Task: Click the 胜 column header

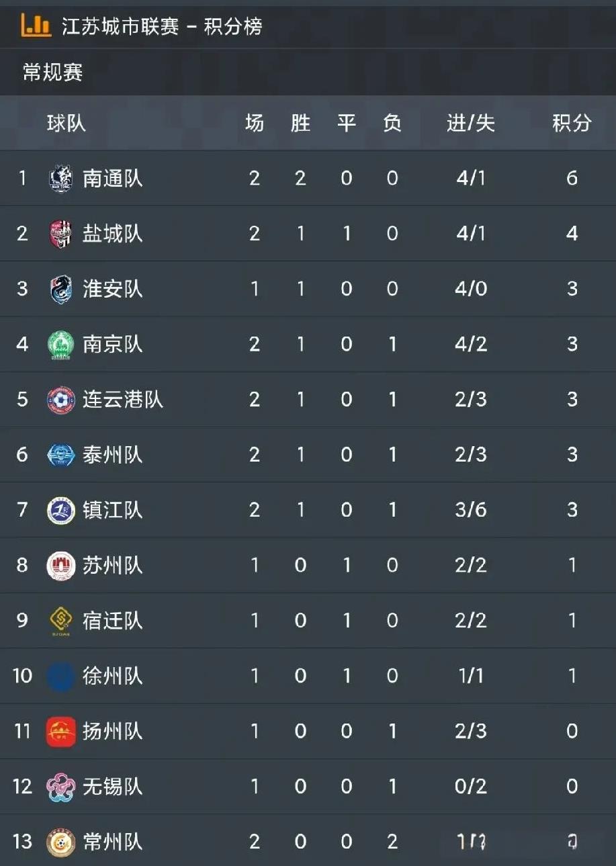Action: pos(300,123)
